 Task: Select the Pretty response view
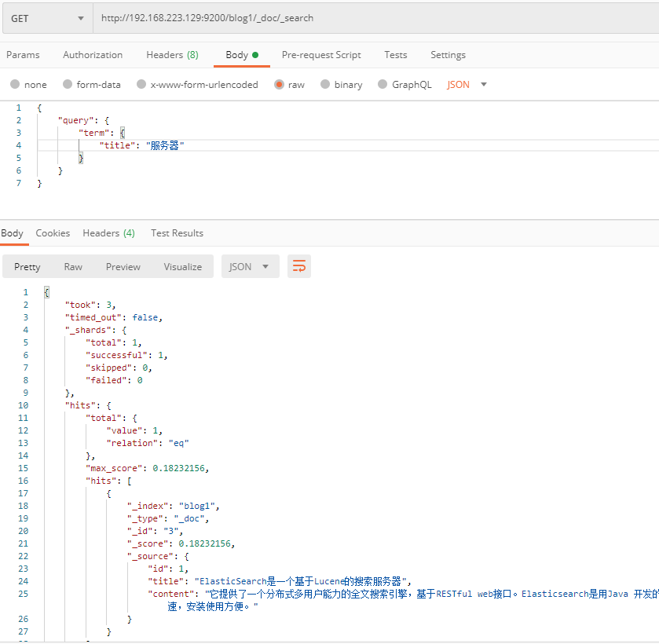[x=27, y=267]
